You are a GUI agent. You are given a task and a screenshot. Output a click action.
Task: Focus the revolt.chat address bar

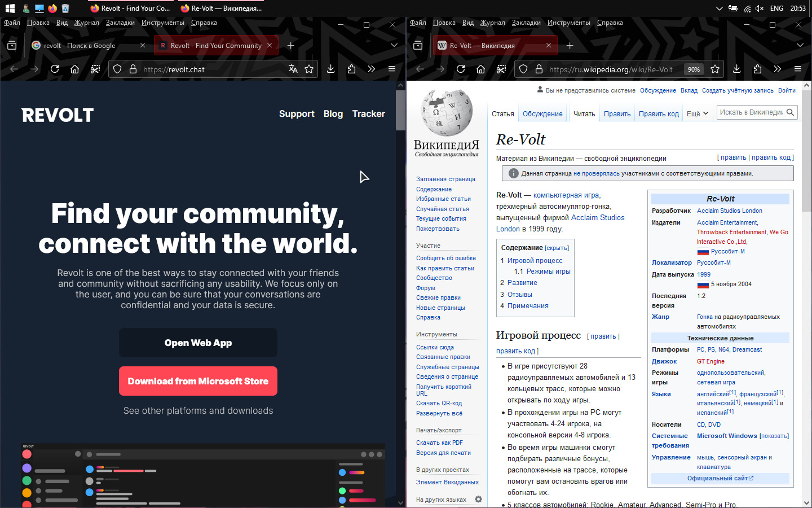click(x=212, y=69)
